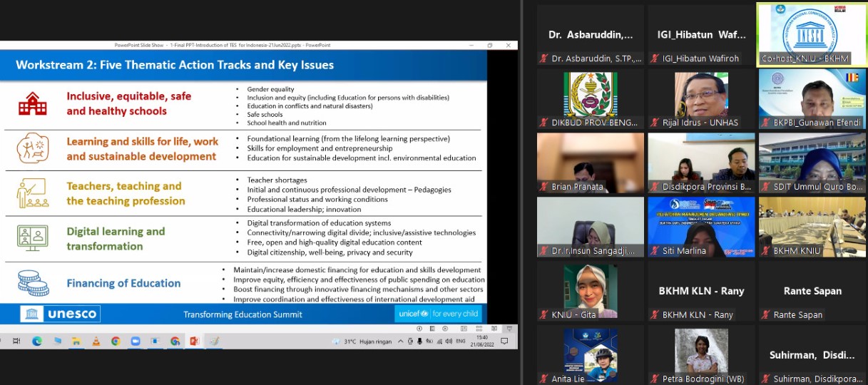
Task: Click the teacher at board icon
Action: [x=33, y=192]
